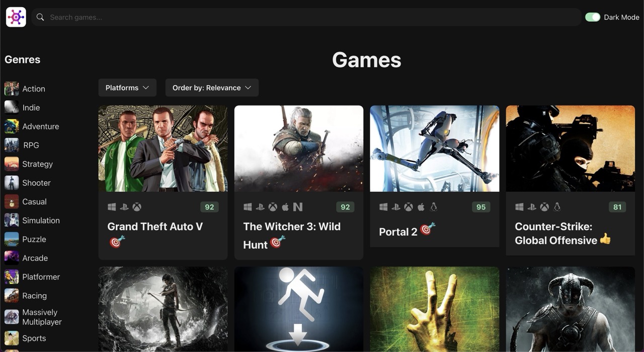The height and width of the screenshot is (352, 644).
Task: Click the Adventure genre thumbnail icon
Action: (x=12, y=126)
